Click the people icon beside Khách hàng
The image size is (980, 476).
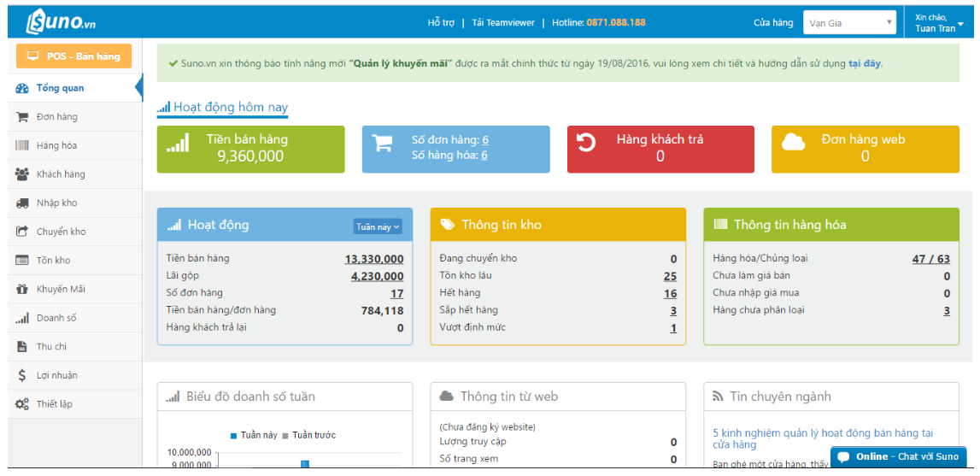click(x=22, y=174)
